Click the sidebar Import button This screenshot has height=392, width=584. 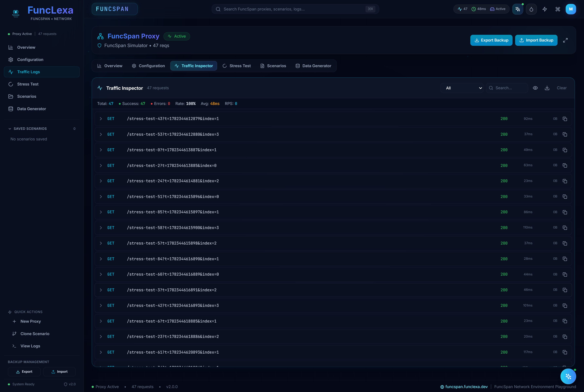click(59, 372)
